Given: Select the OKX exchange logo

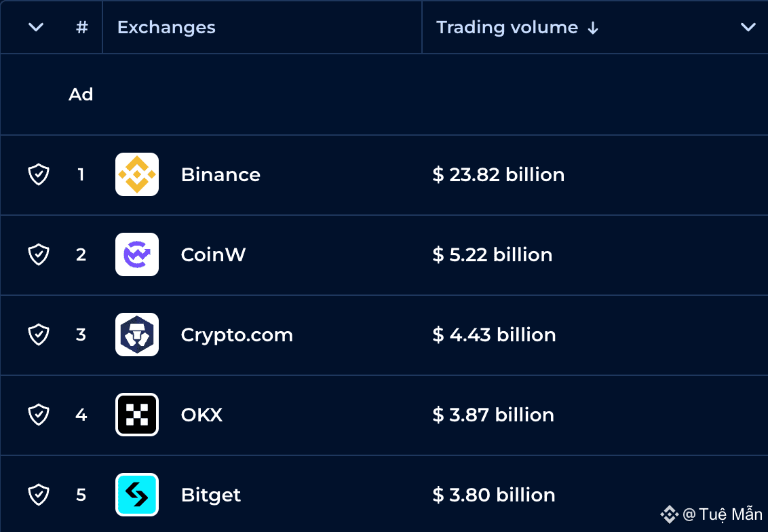Looking at the screenshot, I should (136, 415).
